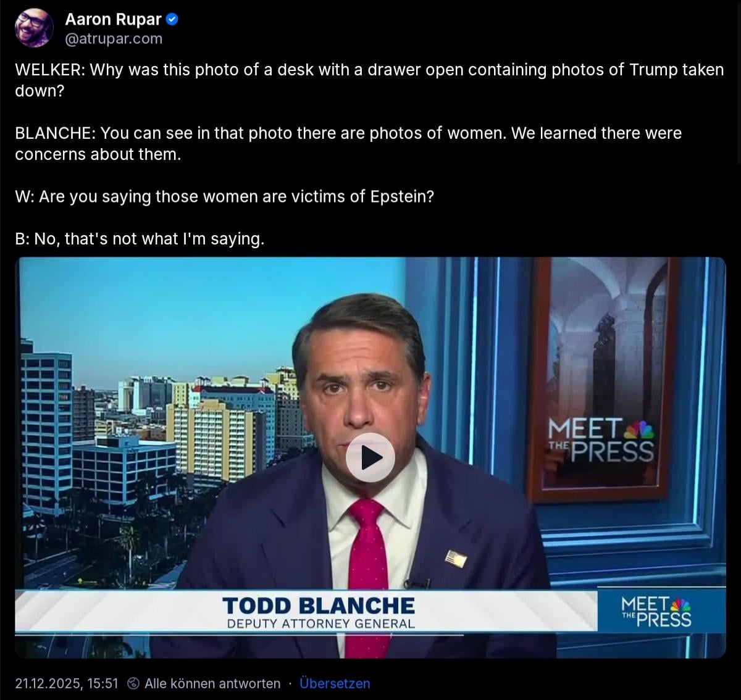Open the @atrupar.com handle
741x700 pixels.
point(114,38)
